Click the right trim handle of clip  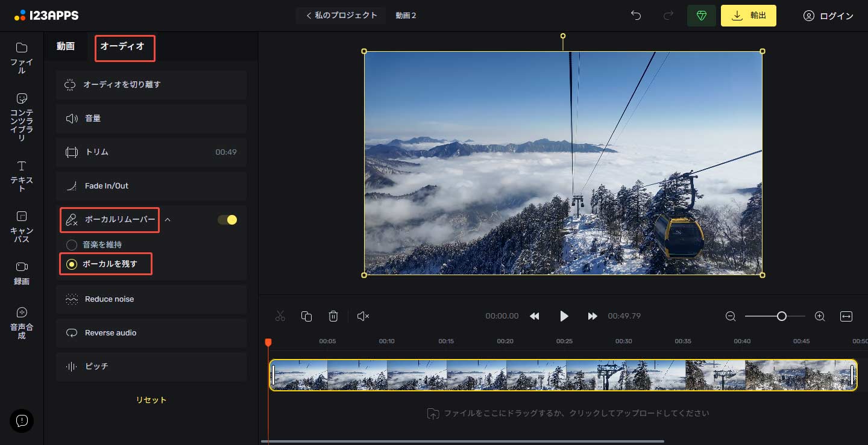tap(852, 375)
